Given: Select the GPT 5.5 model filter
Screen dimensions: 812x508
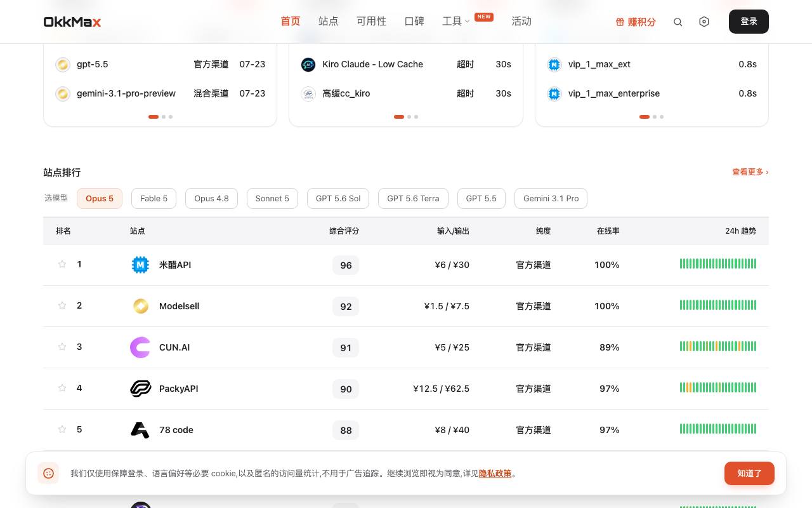Looking at the screenshot, I should point(481,198).
